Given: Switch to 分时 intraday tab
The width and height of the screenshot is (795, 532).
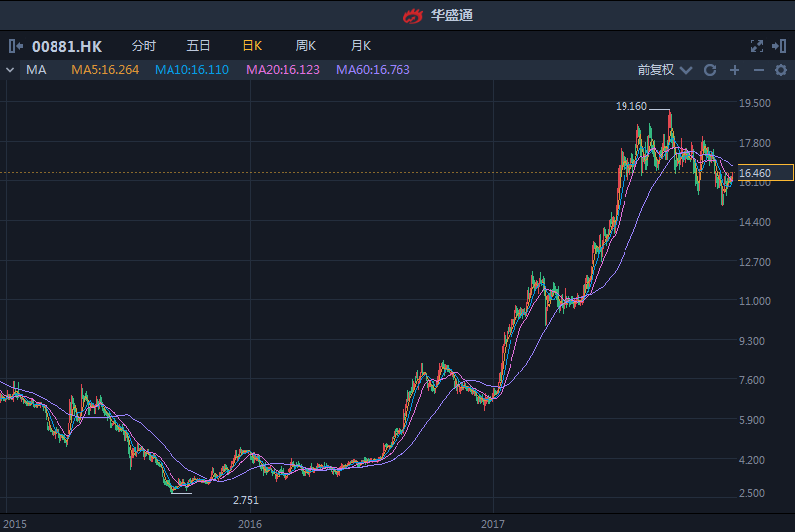Looking at the screenshot, I should coord(144,46).
